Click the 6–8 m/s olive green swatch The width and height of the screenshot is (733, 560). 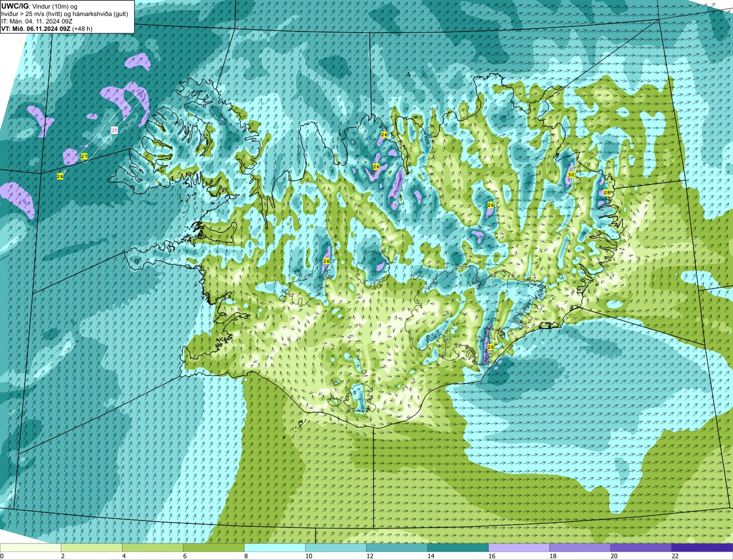point(214,547)
